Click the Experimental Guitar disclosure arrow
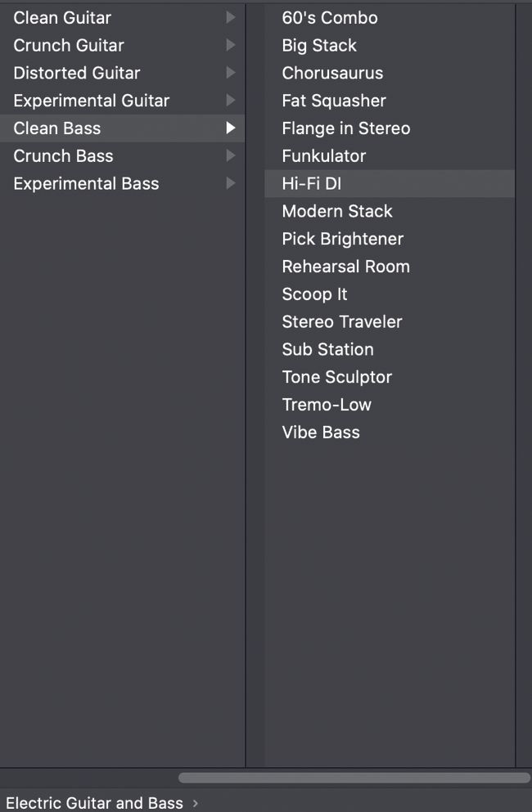This screenshot has width=532, height=812. [x=230, y=101]
